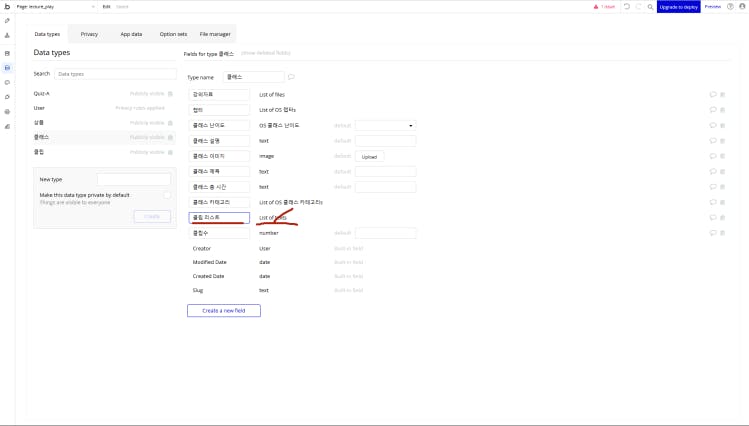This screenshot has height=426, width=749.
Task: Open the Edit menu
Action: (x=107, y=7)
